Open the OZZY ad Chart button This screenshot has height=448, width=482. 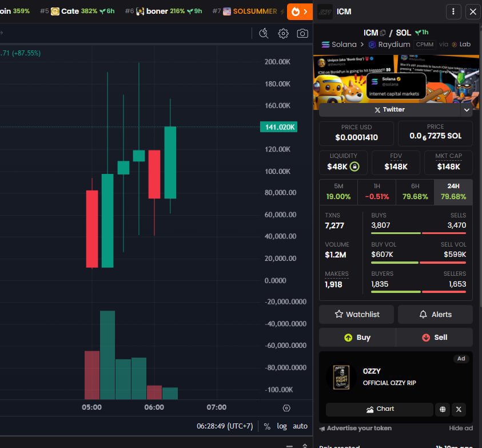379,409
